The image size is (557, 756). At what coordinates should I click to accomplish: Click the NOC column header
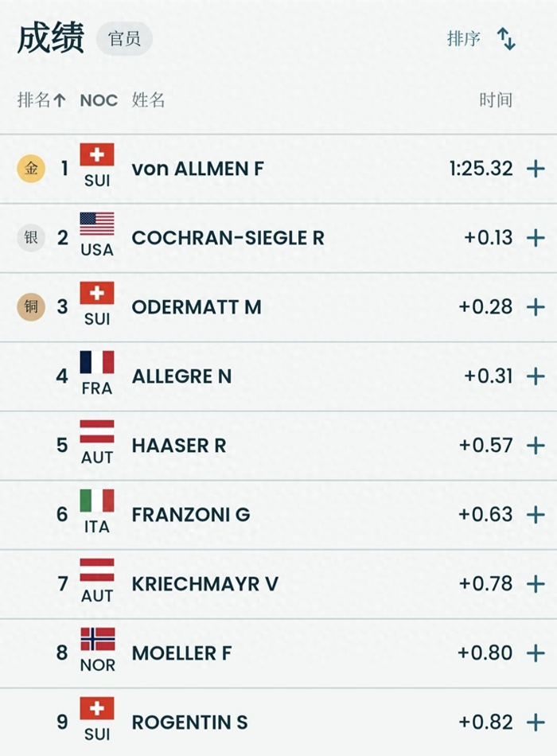(x=99, y=100)
